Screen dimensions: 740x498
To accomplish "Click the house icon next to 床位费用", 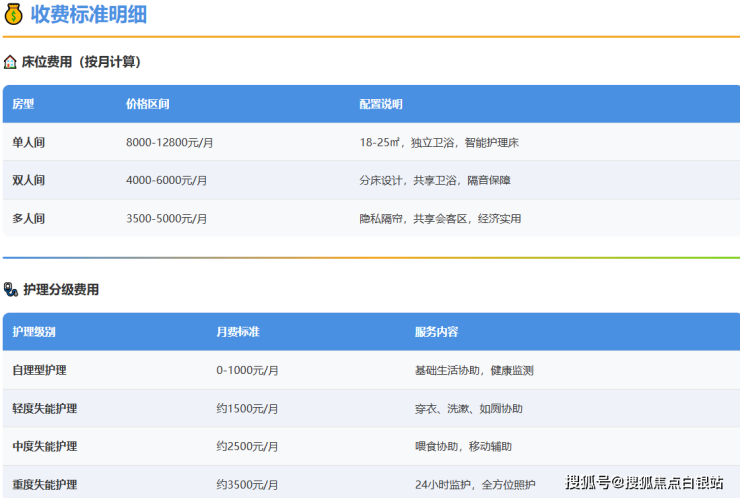I will pos(10,62).
